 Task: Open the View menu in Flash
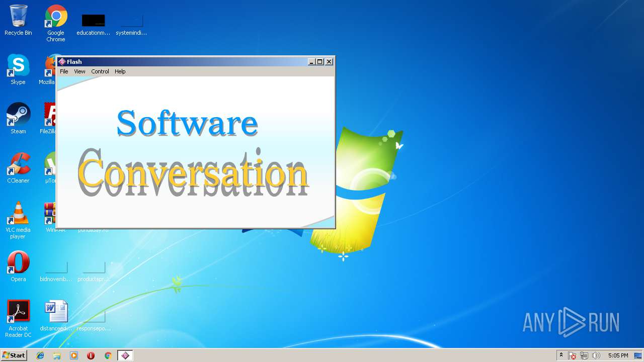coord(79,71)
